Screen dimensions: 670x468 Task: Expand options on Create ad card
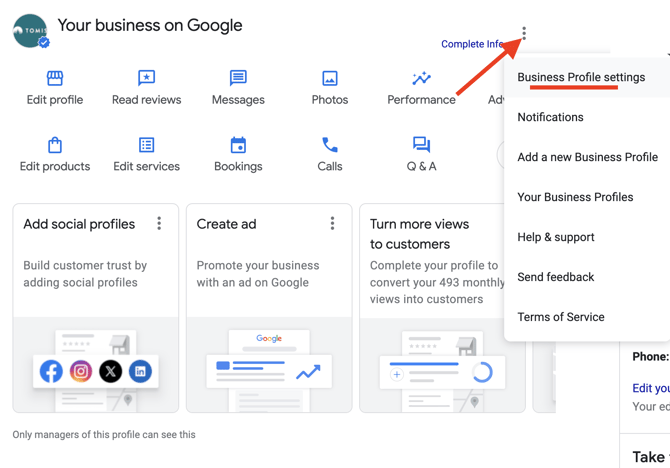(332, 224)
